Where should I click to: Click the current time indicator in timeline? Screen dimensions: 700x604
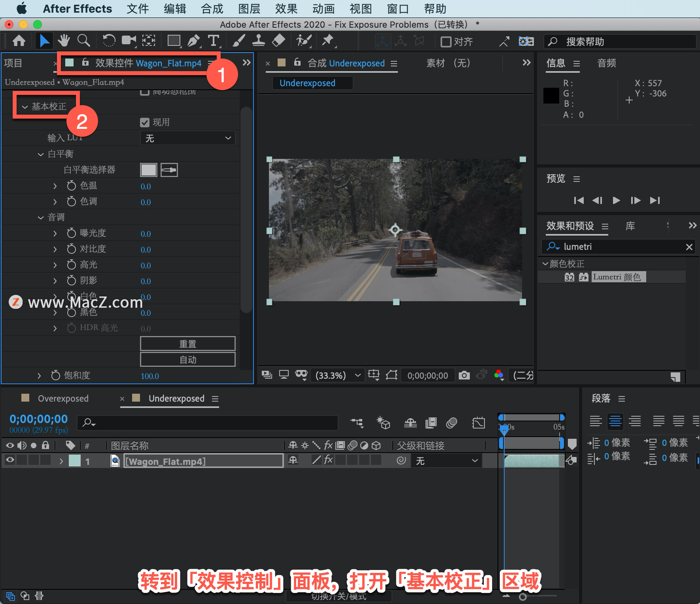504,429
